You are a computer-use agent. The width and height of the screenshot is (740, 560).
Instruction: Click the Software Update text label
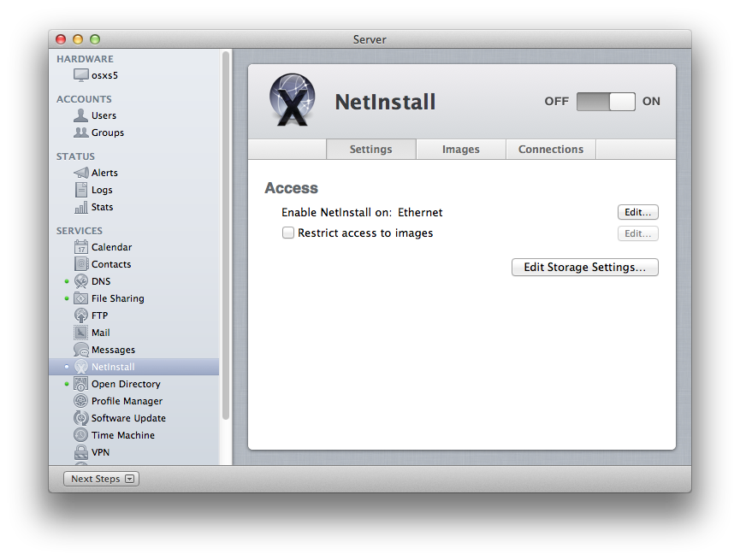click(129, 418)
